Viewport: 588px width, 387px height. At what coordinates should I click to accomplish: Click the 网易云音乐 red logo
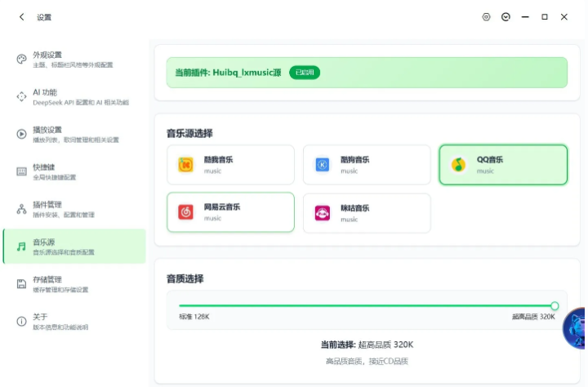click(185, 212)
